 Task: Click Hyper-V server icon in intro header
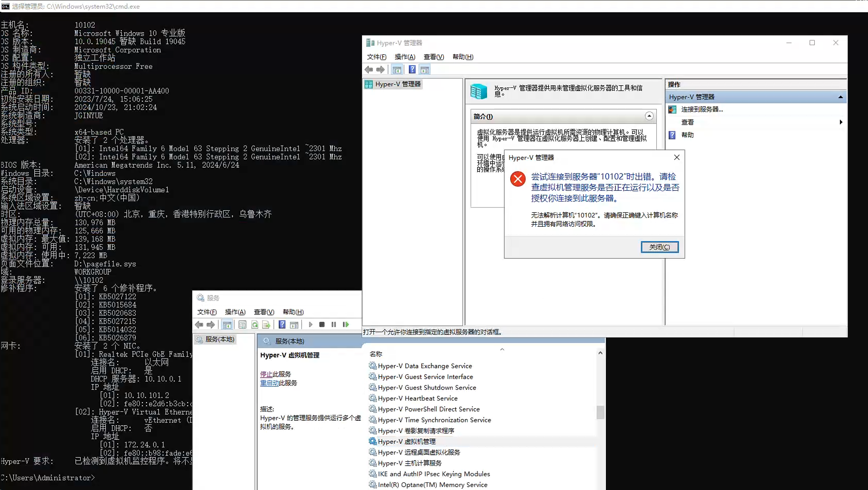tap(479, 91)
